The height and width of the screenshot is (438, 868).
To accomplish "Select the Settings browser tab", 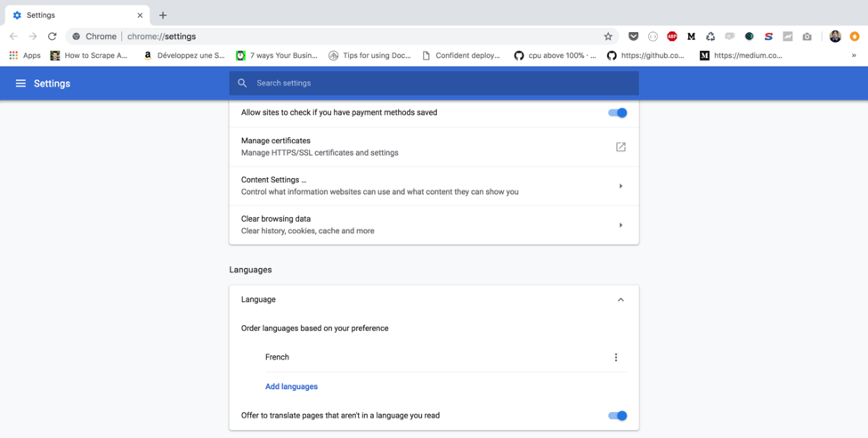I will tap(76, 15).
